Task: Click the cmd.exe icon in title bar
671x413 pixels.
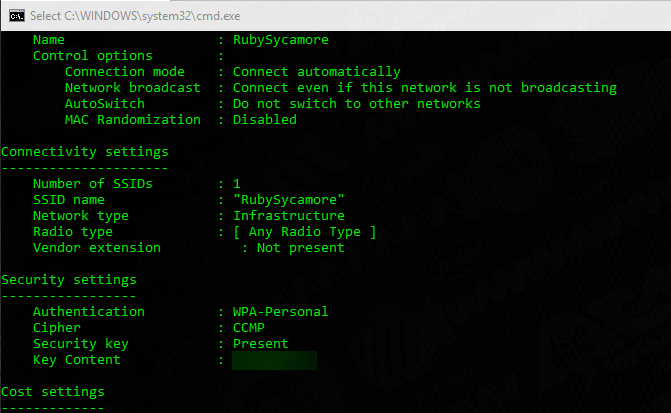Action: tap(15, 14)
